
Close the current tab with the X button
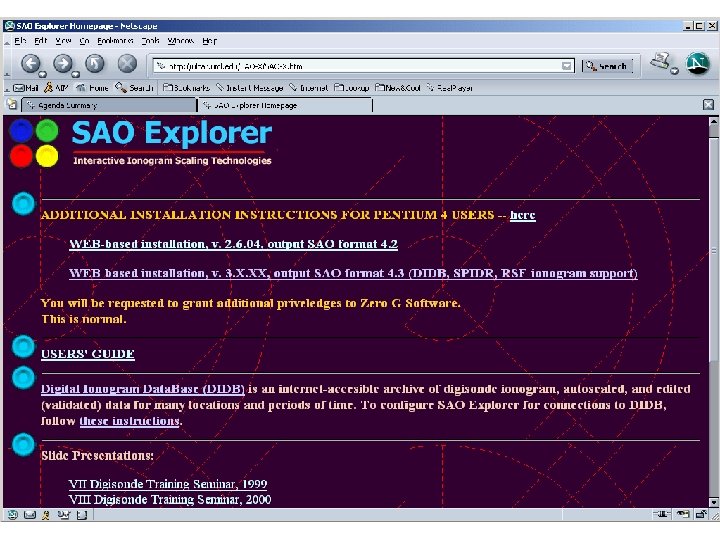[x=708, y=105]
